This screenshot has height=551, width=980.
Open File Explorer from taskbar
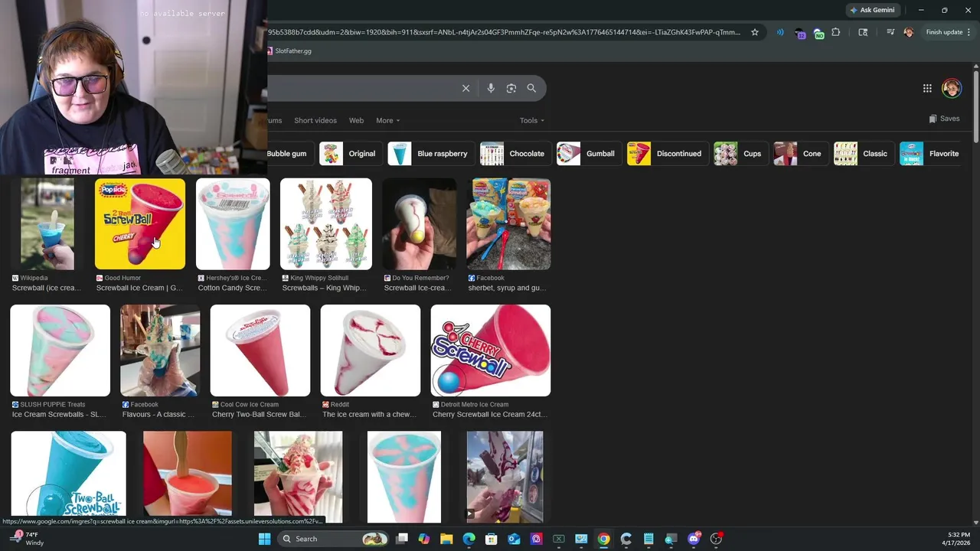click(x=446, y=539)
